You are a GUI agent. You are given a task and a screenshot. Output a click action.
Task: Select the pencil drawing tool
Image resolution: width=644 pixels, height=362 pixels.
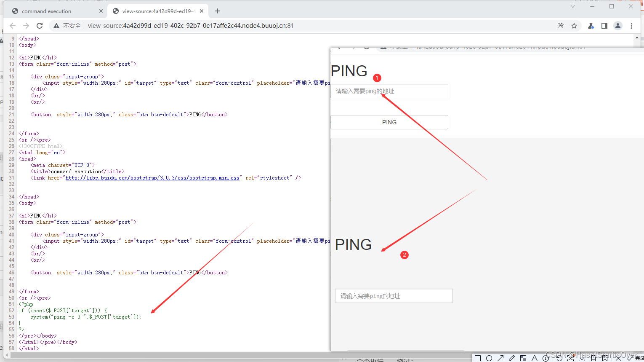[x=512, y=358]
